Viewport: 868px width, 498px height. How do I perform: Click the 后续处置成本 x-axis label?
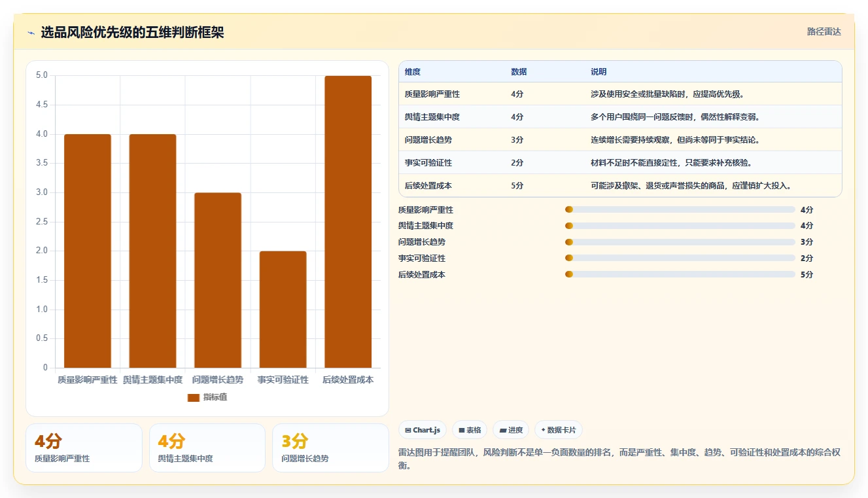coord(348,380)
